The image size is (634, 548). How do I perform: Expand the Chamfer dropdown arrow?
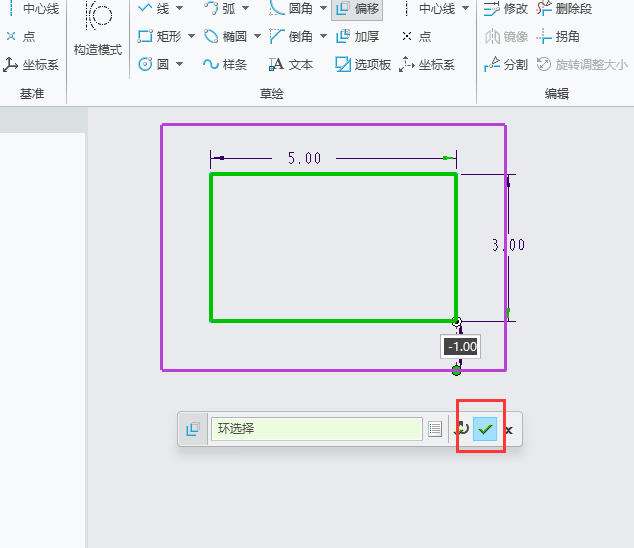tap(323, 36)
